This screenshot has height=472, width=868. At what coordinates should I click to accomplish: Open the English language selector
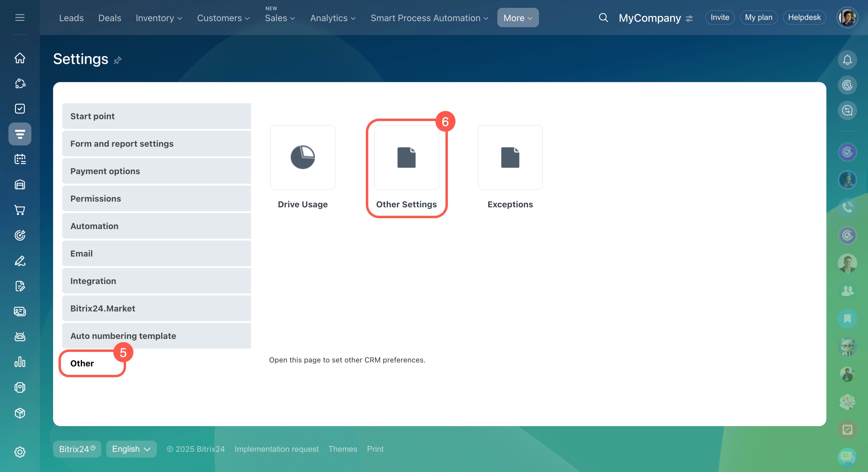(131, 449)
